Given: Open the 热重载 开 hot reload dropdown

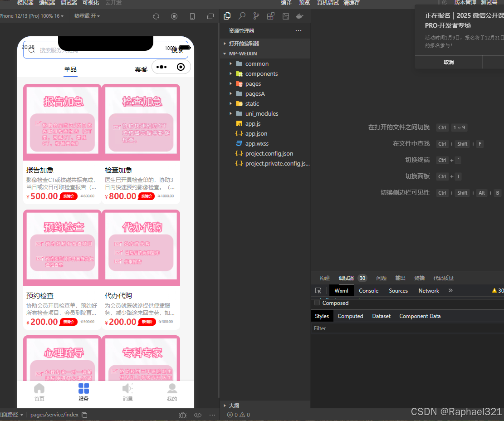Looking at the screenshot, I should [87, 16].
